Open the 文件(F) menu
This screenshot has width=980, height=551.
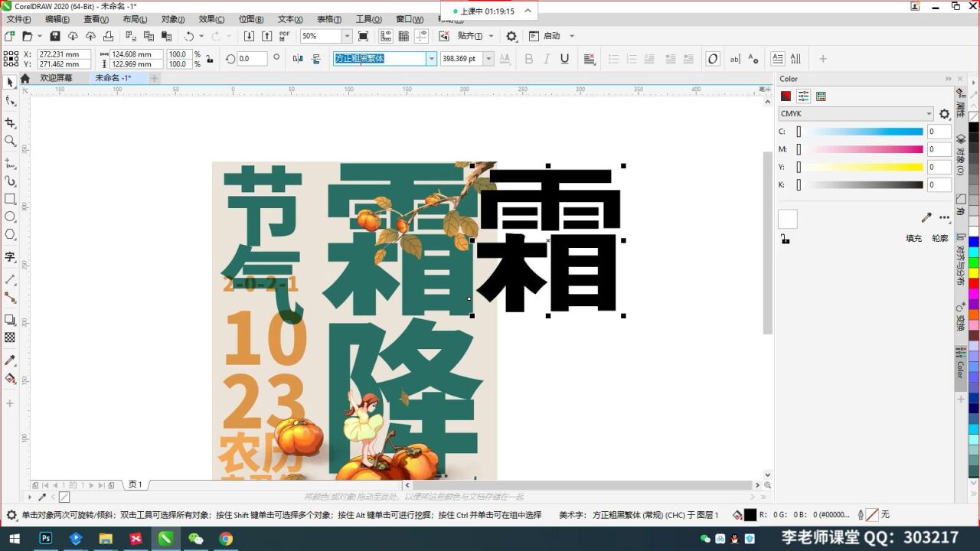[x=18, y=19]
